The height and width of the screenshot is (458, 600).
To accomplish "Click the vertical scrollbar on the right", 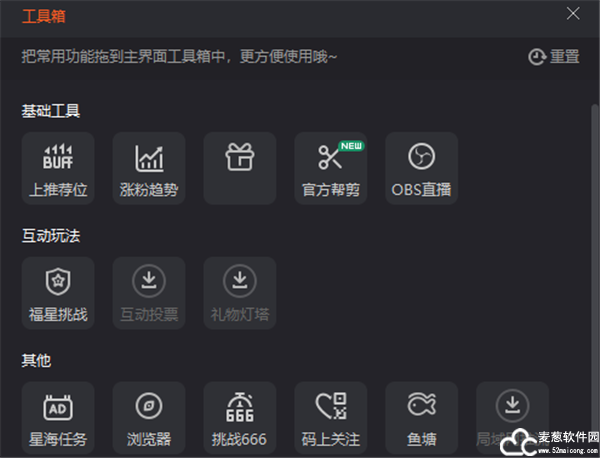I will [595, 268].
